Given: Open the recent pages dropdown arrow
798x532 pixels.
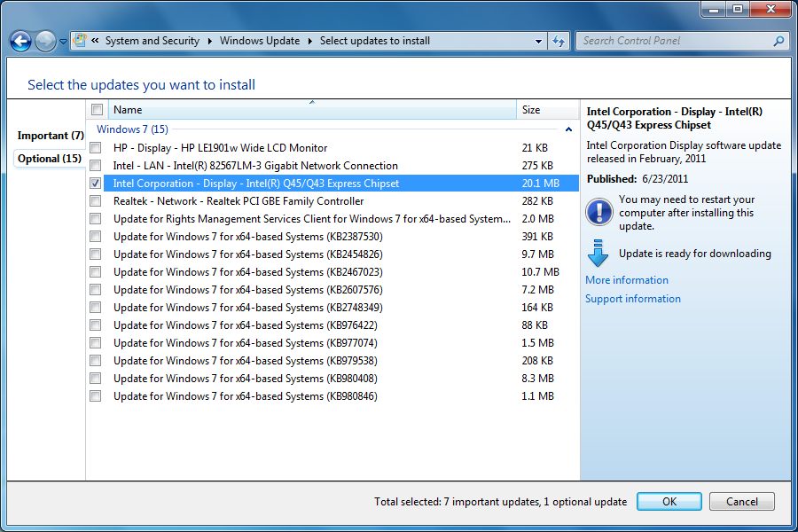Looking at the screenshot, I should (63, 42).
